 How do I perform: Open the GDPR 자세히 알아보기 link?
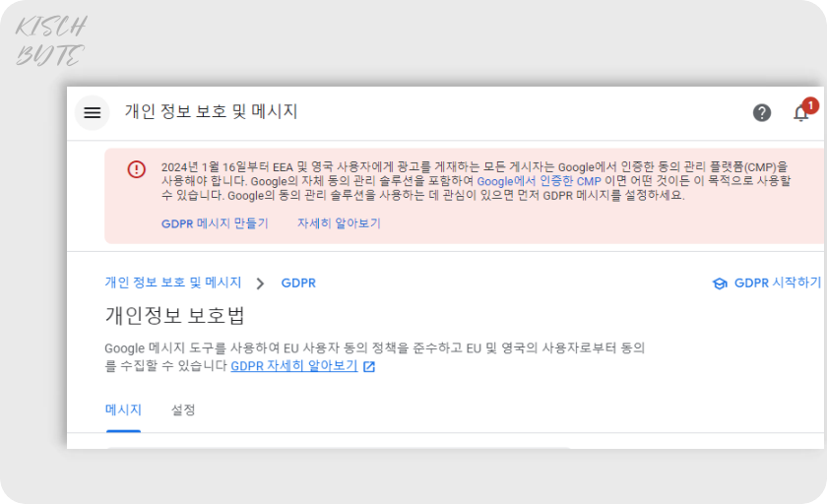(x=294, y=366)
